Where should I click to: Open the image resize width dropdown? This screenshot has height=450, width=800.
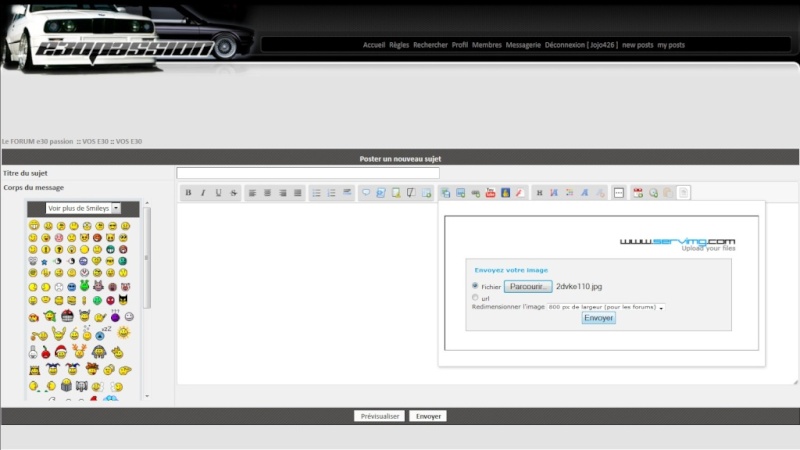(606, 307)
